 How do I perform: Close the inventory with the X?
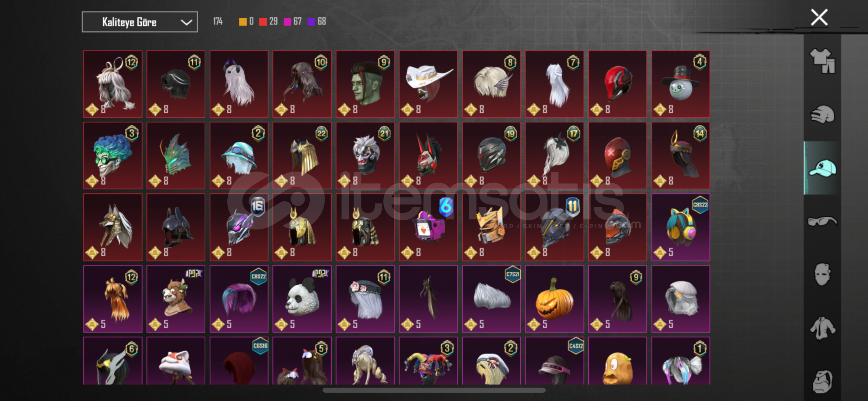(x=819, y=17)
